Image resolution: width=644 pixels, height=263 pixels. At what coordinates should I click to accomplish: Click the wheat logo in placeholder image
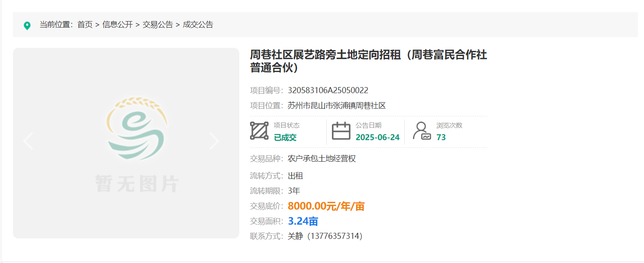pyautogui.click(x=137, y=129)
